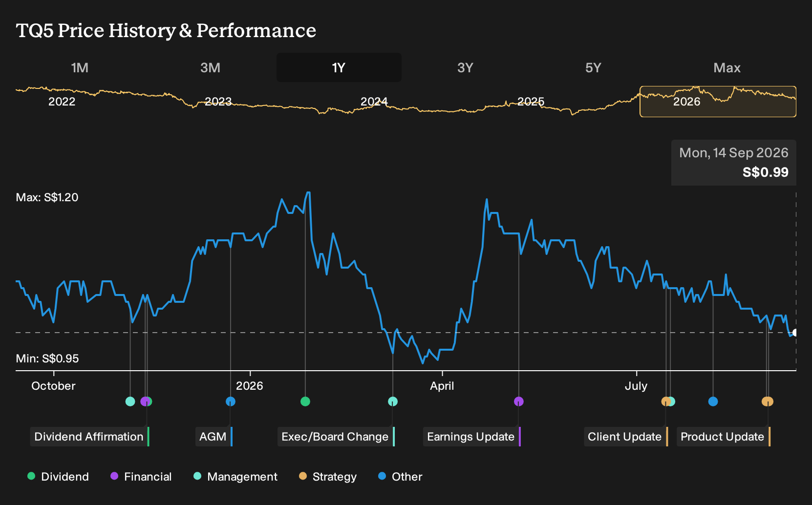
Task: Click the Max: S$1.20 label
Action: point(47,197)
